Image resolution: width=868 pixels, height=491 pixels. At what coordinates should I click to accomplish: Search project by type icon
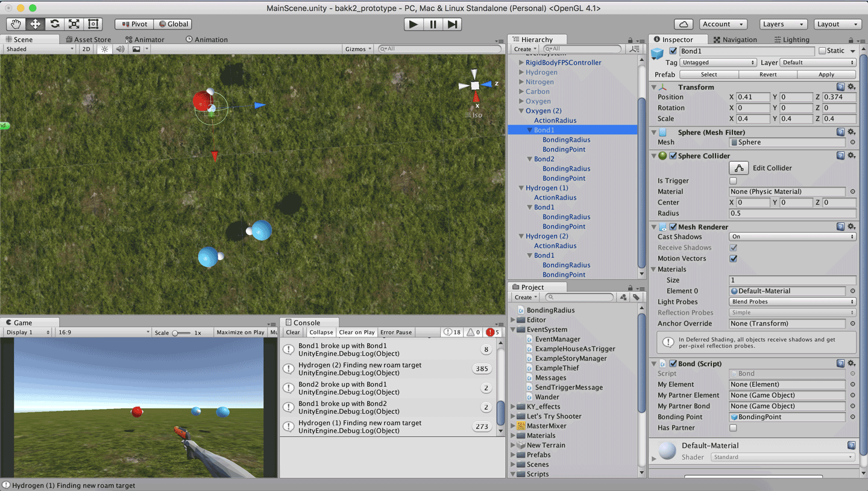(x=624, y=297)
